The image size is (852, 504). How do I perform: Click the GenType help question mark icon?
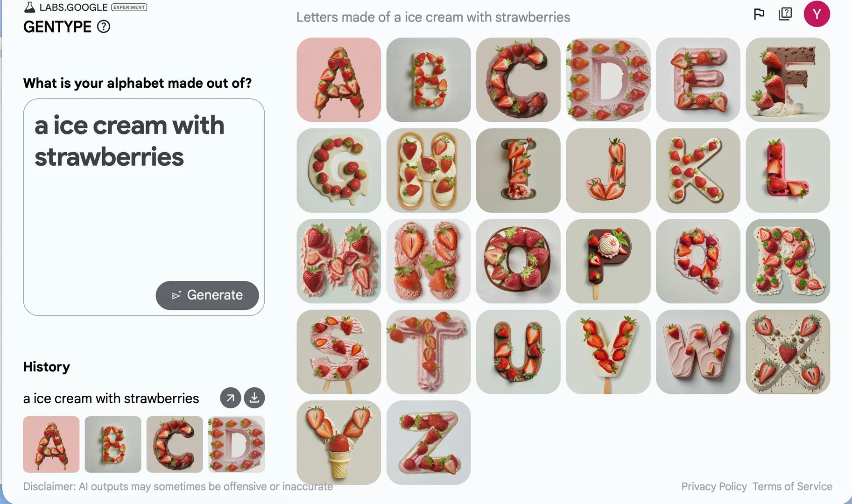point(104,27)
